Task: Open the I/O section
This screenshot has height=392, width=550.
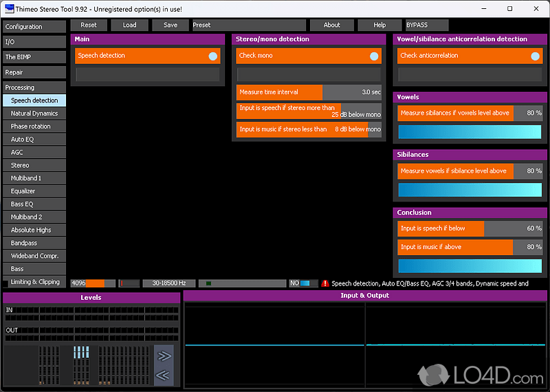Action: pos(34,42)
